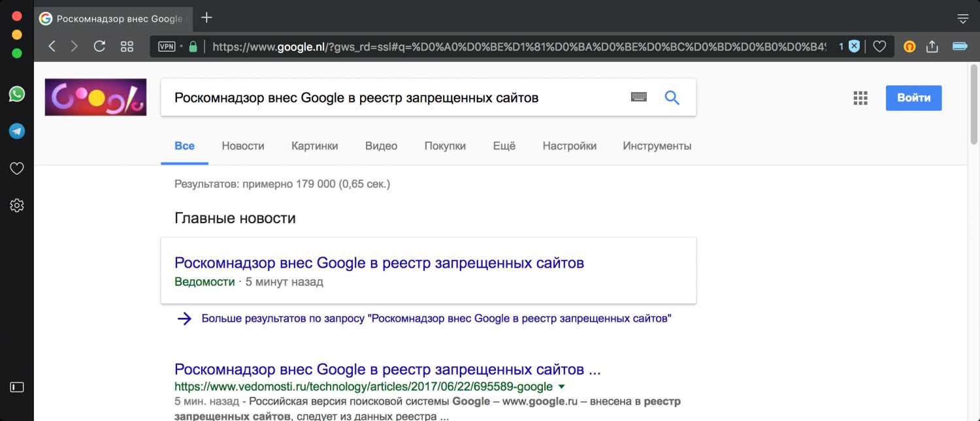Add page to bookmarks via address bar heart

point(880,46)
